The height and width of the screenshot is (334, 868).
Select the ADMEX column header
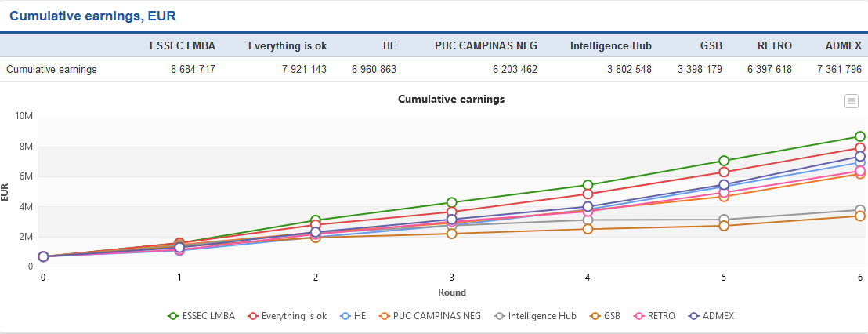click(843, 45)
